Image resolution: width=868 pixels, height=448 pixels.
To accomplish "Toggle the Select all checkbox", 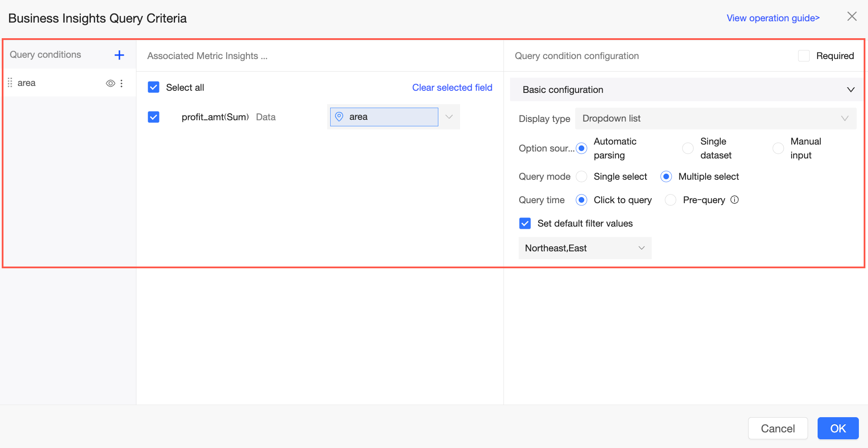I will (x=154, y=87).
